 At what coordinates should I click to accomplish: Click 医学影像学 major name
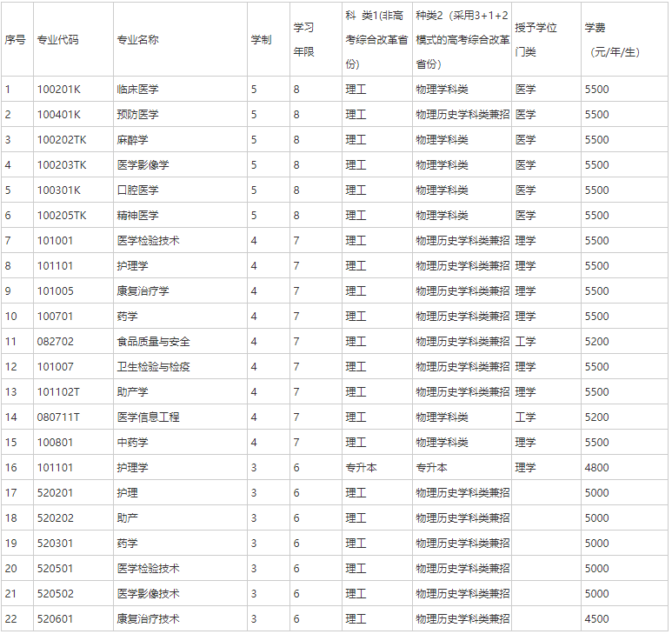(x=143, y=165)
